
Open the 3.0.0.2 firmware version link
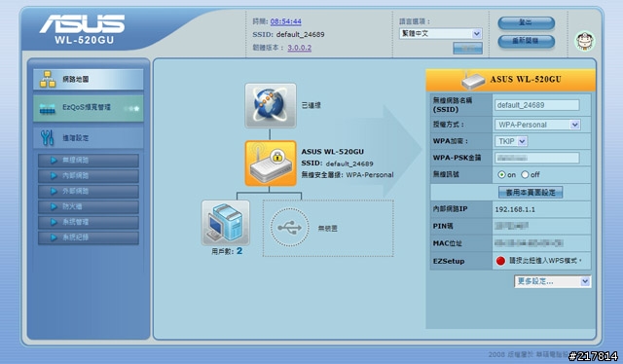coord(299,48)
